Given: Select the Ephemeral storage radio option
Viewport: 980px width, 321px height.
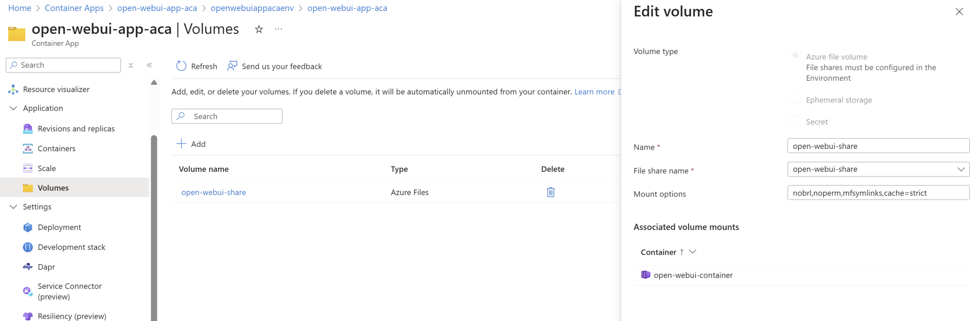Looking at the screenshot, I should click(x=795, y=99).
